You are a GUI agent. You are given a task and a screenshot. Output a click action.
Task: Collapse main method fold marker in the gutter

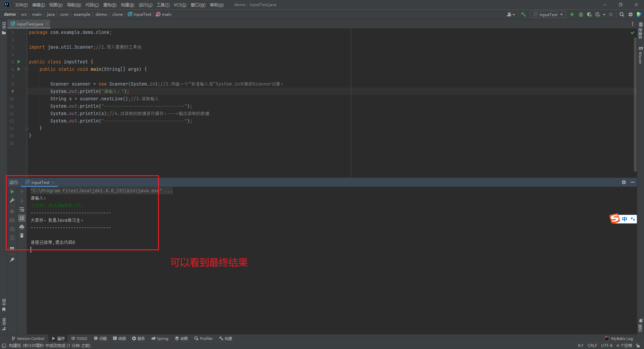click(27, 69)
